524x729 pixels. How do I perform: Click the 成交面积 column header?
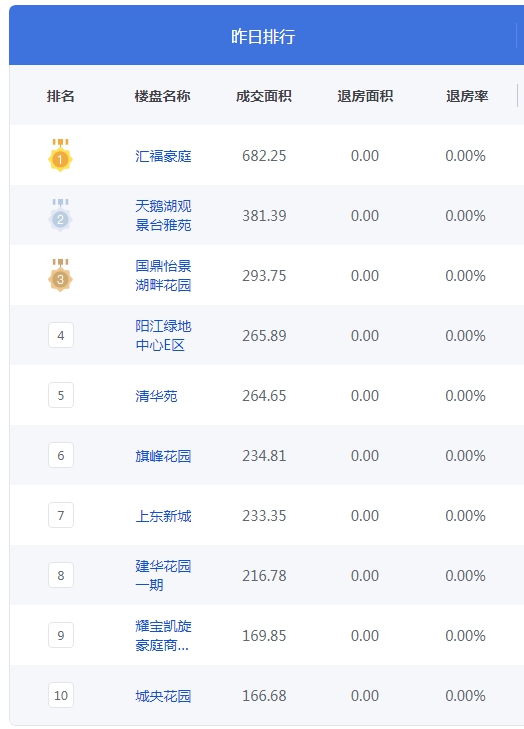click(x=264, y=96)
